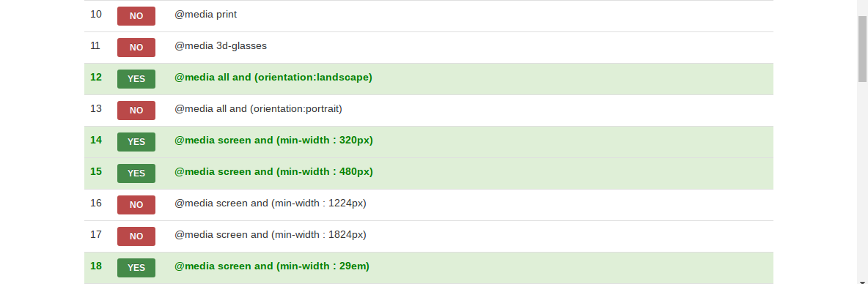Select the '@media print' query text
Screen dimensions: 868x284
(x=205, y=15)
